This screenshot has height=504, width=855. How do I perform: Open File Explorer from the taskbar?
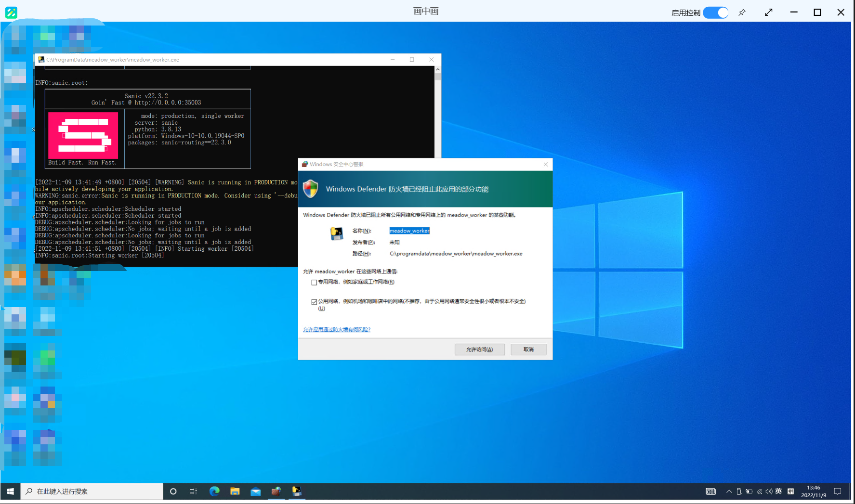pos(235,491)
